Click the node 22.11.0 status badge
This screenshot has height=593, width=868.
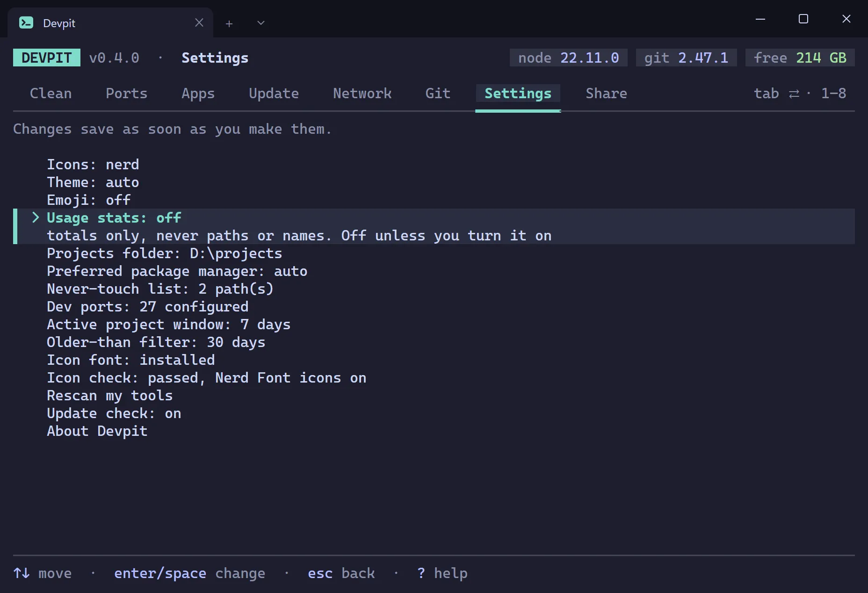click(569, 58)
